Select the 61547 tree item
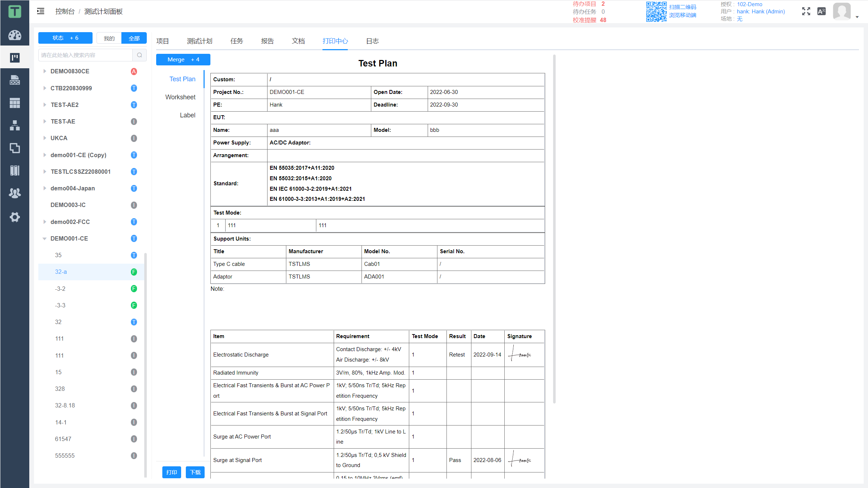Screen dimensions: 868x488 coord(63,439)
